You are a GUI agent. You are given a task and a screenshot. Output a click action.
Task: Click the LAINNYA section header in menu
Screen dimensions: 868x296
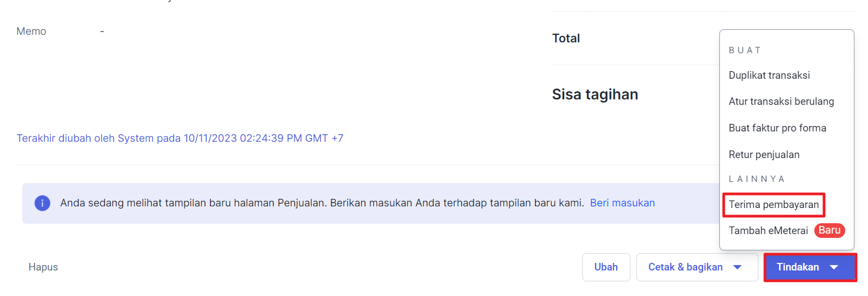click(756, 179)
